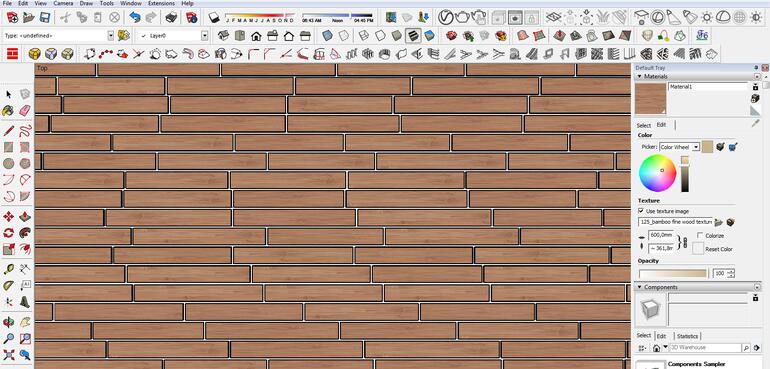Viewport: 770px width, 369px height.
Task: Click the 3D Warehouse search button
Action: (746, 348)
